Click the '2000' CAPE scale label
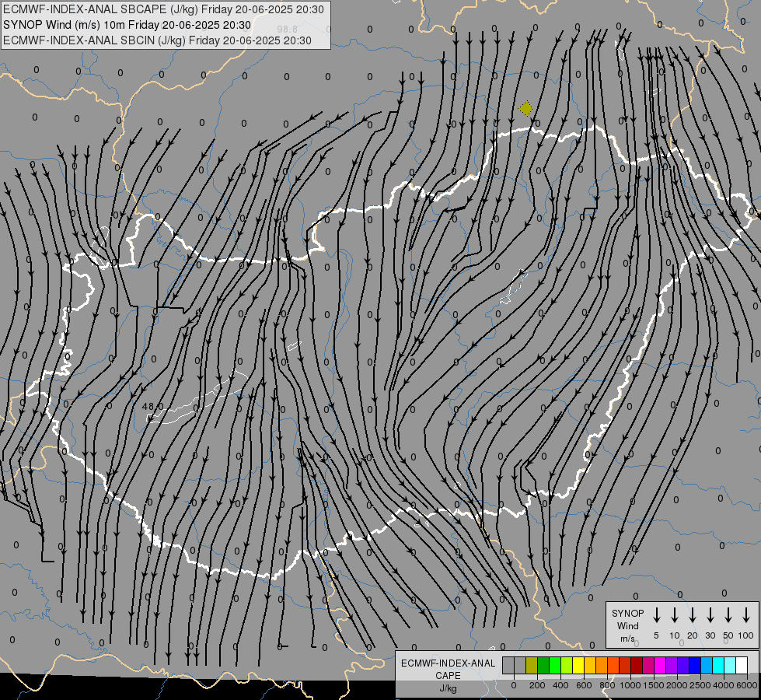Screen dimensions: 761x700 pos(677,685)
